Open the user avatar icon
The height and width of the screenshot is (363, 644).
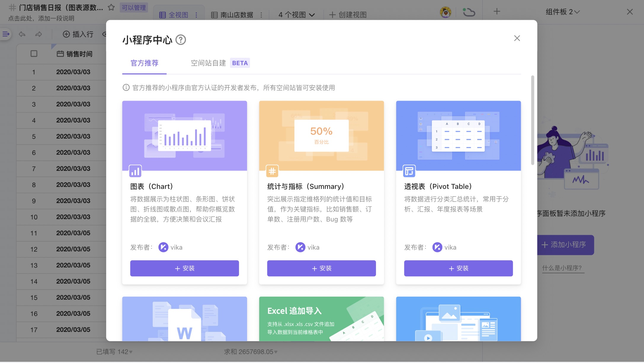pyautogui.click(x=446, y=12)
